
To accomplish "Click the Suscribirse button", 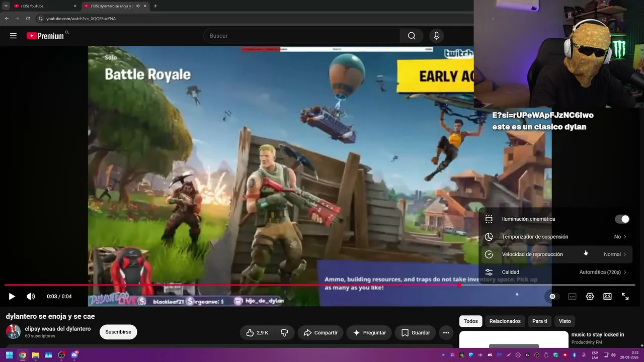I will [118, 332].
